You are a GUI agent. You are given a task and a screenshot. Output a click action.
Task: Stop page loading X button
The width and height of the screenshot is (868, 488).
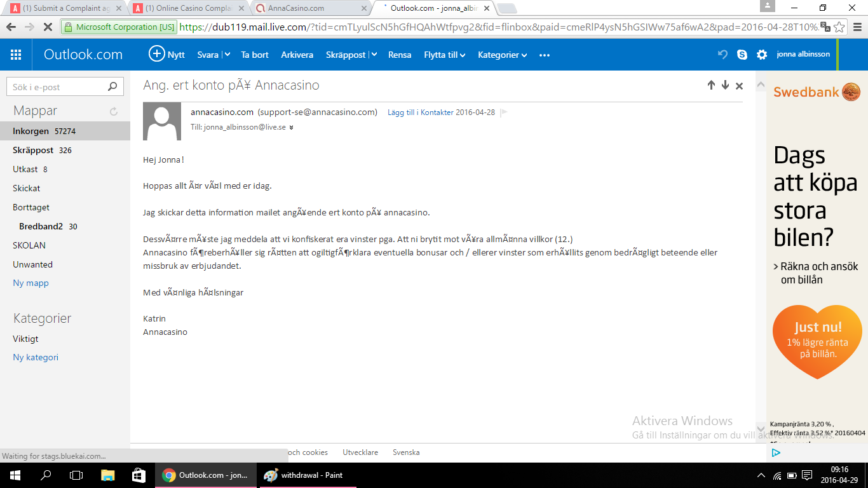[48, 27]
